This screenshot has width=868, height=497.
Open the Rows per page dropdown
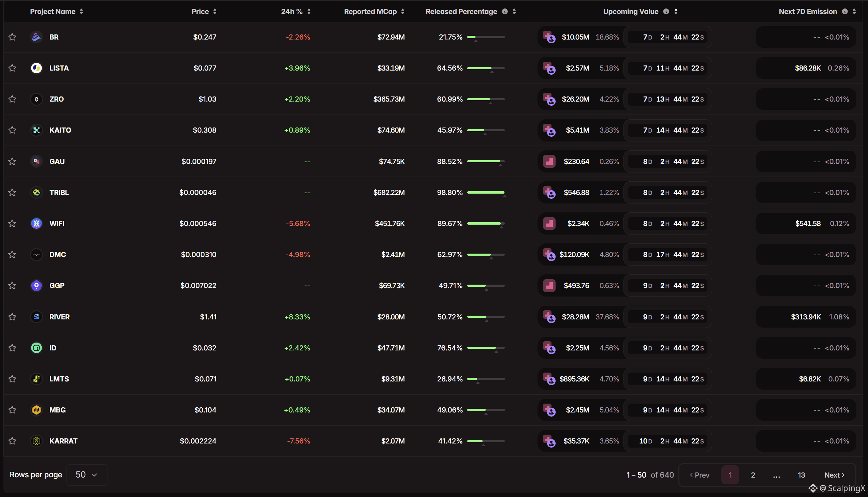(x=87, y=475)
